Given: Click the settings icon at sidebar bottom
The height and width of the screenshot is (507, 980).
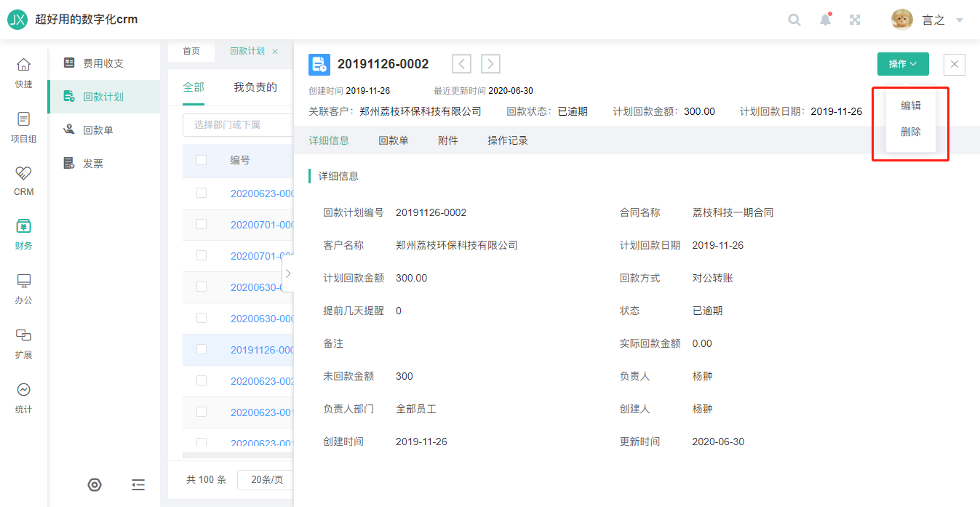Looking at the screenshot, I should click(94, 485).
